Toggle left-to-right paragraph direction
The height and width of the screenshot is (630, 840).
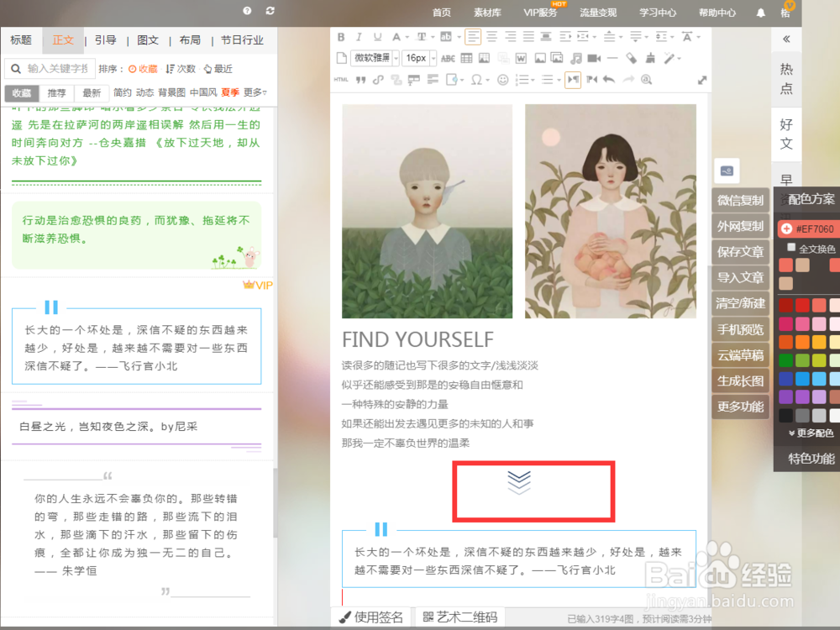coord(573,80)
